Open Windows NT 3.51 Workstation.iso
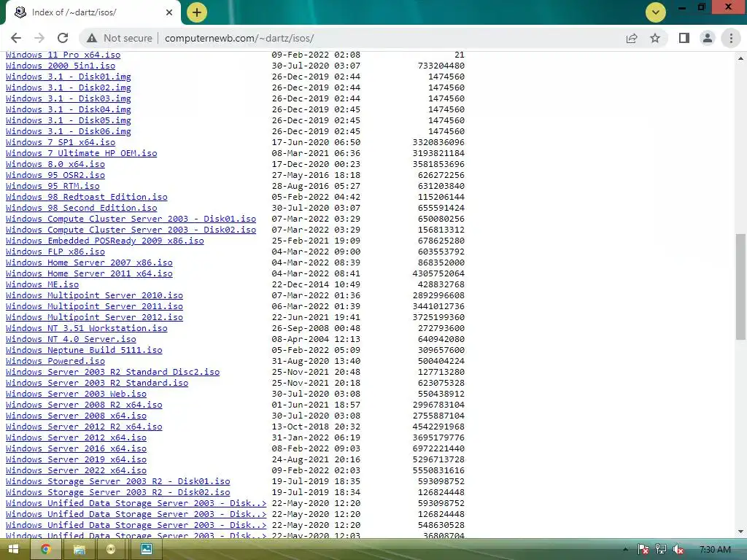Image resolution: width=747 pixels, height=560 pixels. tap(86, 329)
